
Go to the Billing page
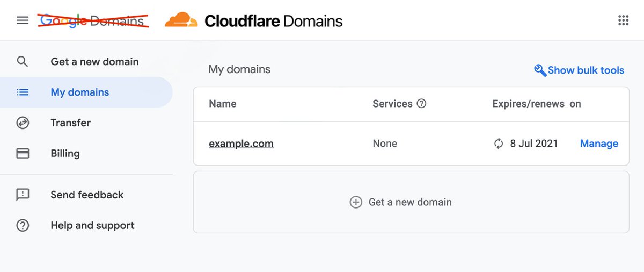[x=65, y=153]
